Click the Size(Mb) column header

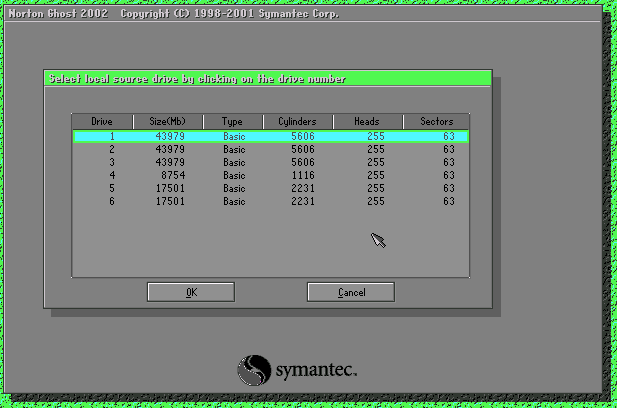pos(168,121)
